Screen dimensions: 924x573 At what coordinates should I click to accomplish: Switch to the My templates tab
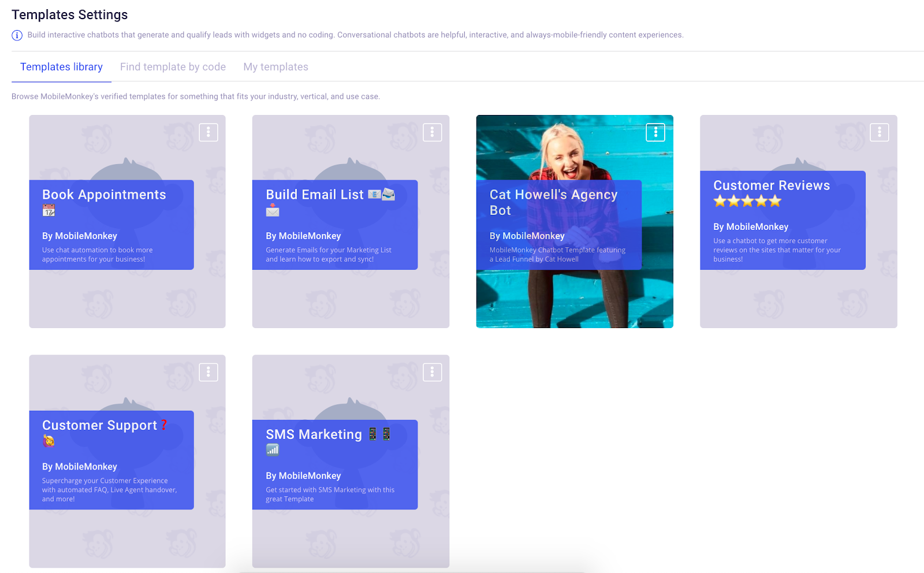click(275, 67)
